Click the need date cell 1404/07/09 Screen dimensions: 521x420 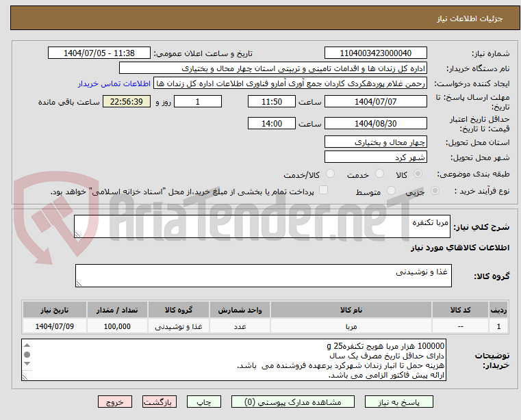(x=55, y=326)
